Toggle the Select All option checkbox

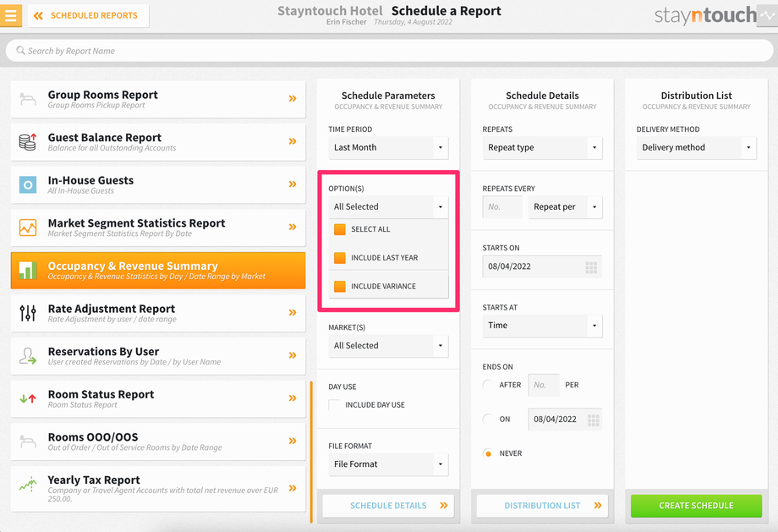(x=340, y=229)
